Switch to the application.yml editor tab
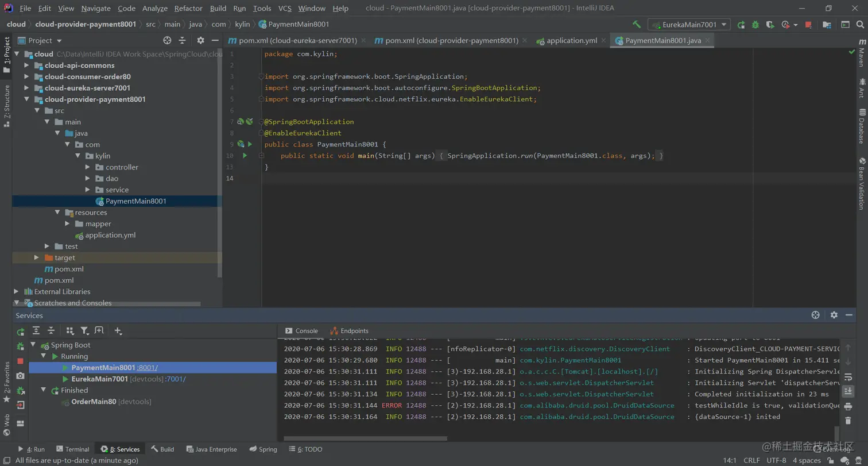This screenshot has height=466, width=868. [571, 41]
